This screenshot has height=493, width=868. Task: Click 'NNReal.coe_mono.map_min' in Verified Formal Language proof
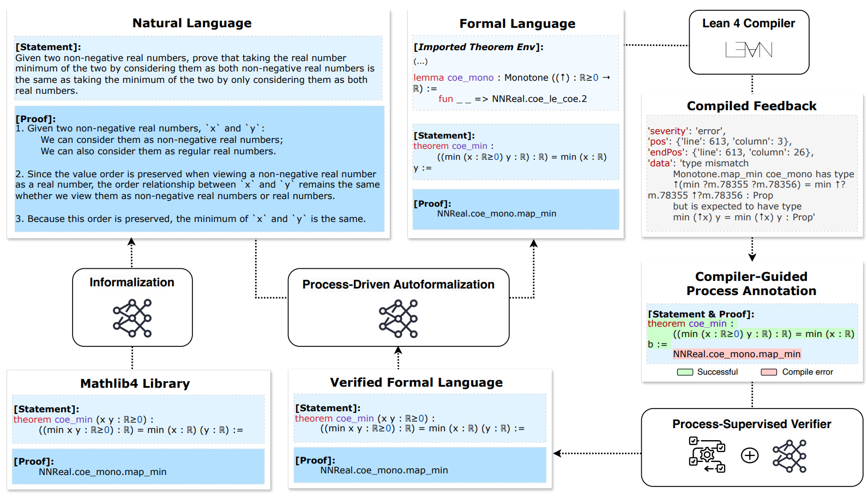click(x=384, y=470)
